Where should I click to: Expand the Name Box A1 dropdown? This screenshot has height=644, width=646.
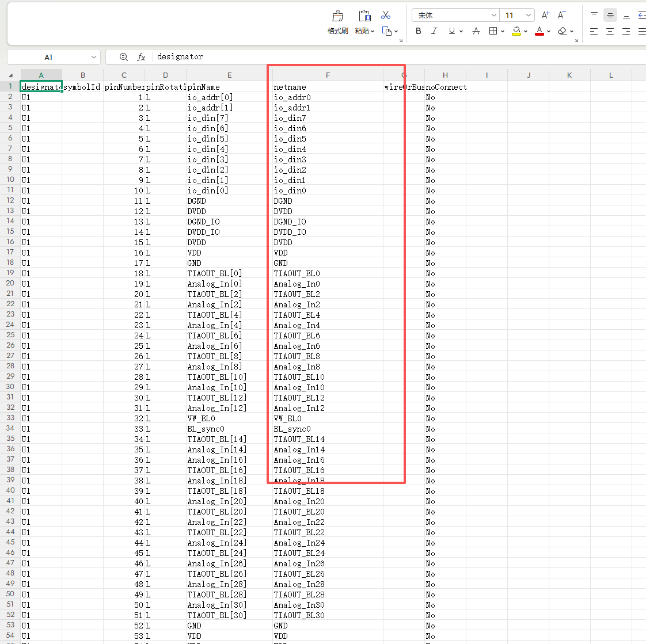coord(94,57)
